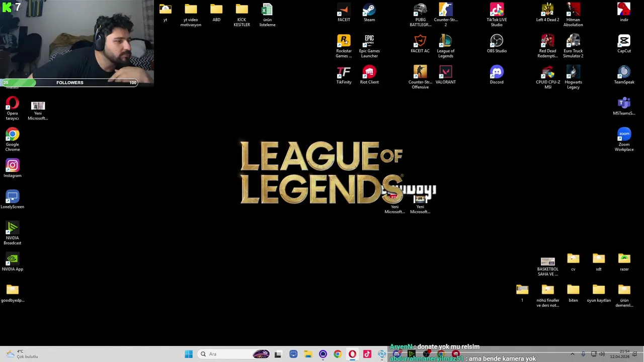Select the NVIDIA Broadcast icon
This screenshot has height=362, width=644.
pyautogui.click(x=13, y=233)
